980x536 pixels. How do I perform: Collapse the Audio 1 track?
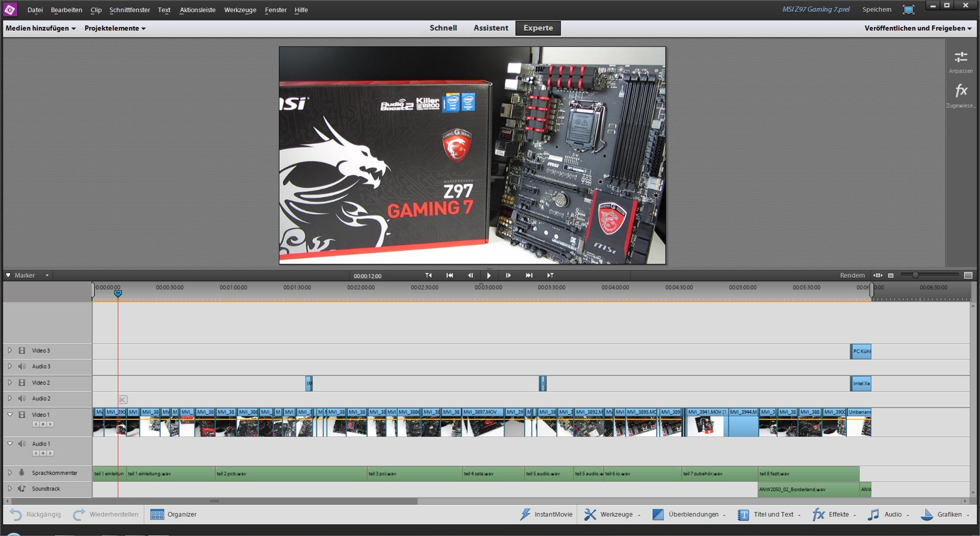pyautogui.click(x=10, y=444)
